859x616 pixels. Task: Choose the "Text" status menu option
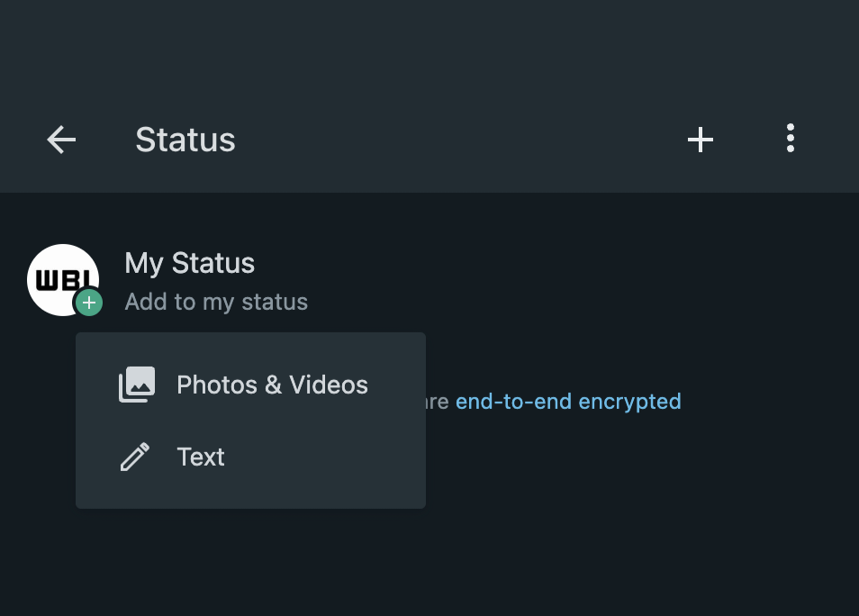click(201, 457)
